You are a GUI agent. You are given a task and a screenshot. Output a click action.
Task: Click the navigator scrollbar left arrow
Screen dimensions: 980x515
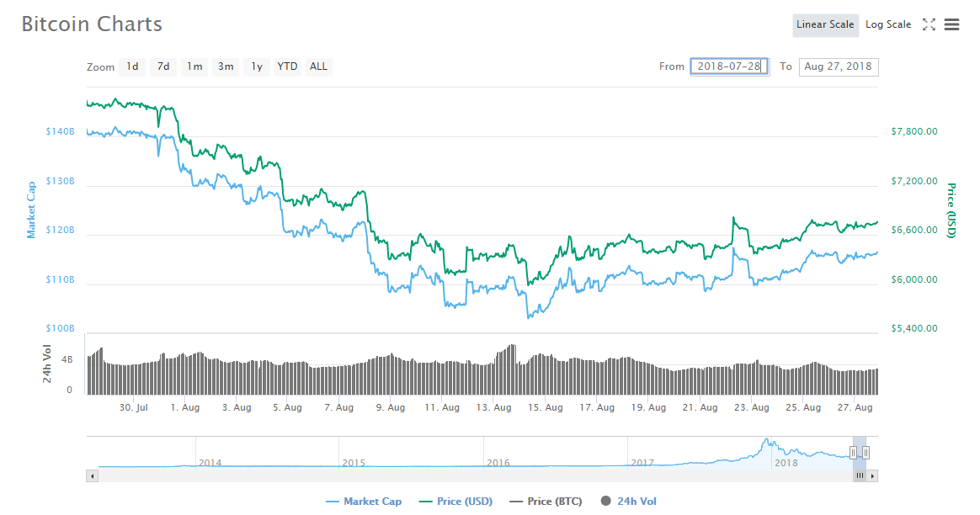click(x=93, y=475)
